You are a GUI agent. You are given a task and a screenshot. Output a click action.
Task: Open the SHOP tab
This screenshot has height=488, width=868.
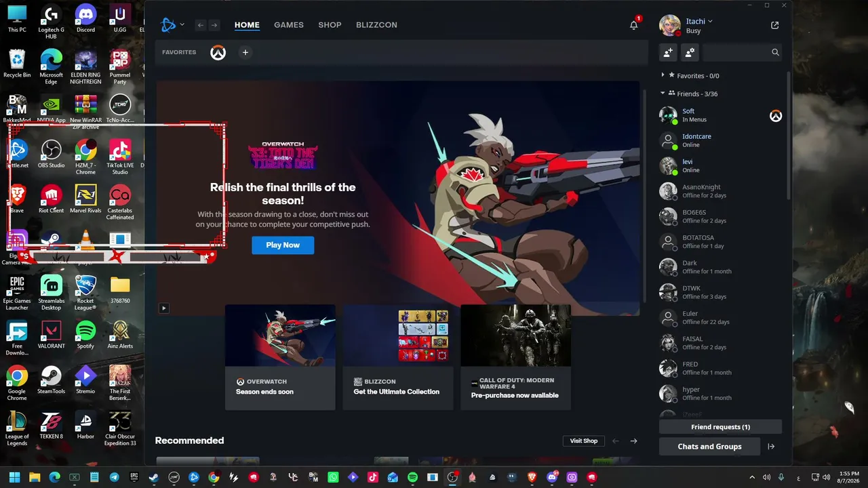330,25
